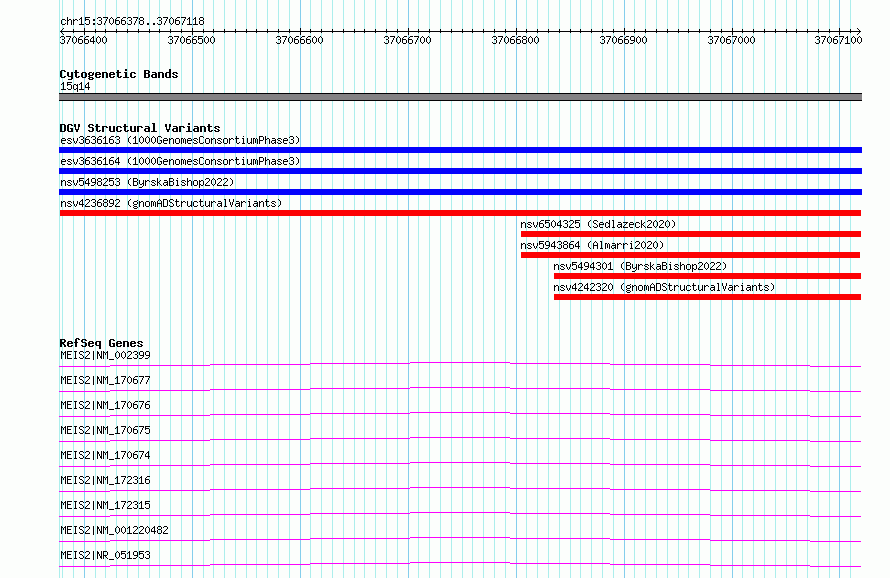Viewport: 890px width, 578px height.
Task: Click the Cytogenetic Bands track title
Action: (119, 74)
